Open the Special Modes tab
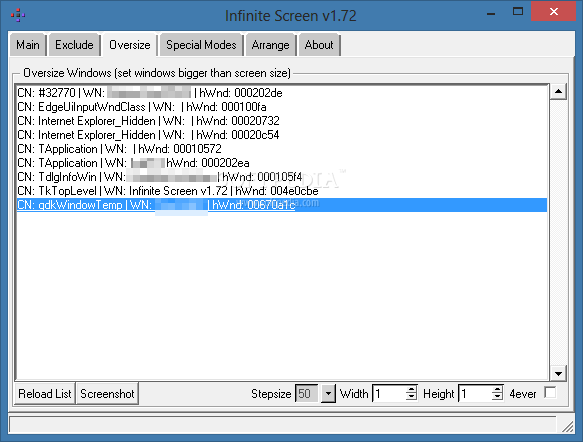The image size is (583, 442). (x=201, y=45)
